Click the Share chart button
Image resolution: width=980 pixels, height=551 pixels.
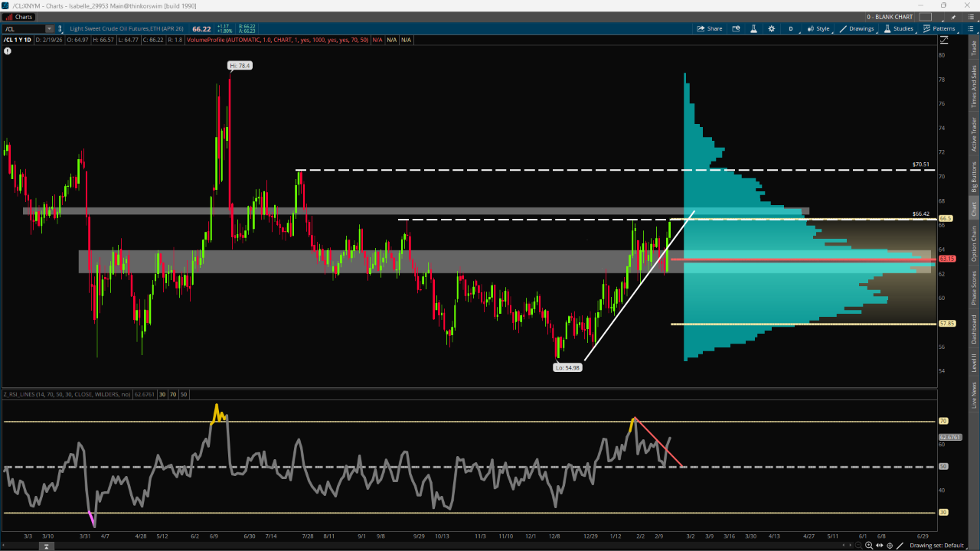tap(709, 28)
